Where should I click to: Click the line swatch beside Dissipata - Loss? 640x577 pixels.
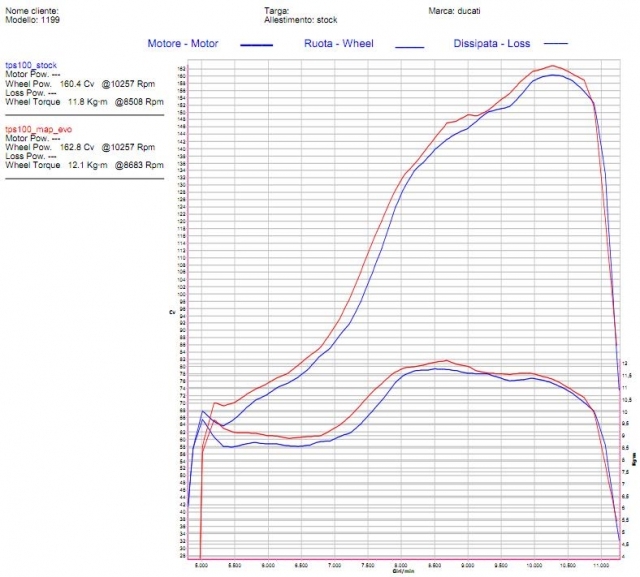(556, 45)
